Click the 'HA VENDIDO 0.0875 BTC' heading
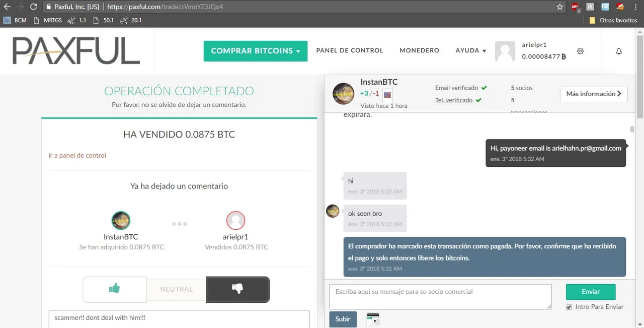Image resolution: width=644 pixels, height=328 pixels. [x=179, y=135]
